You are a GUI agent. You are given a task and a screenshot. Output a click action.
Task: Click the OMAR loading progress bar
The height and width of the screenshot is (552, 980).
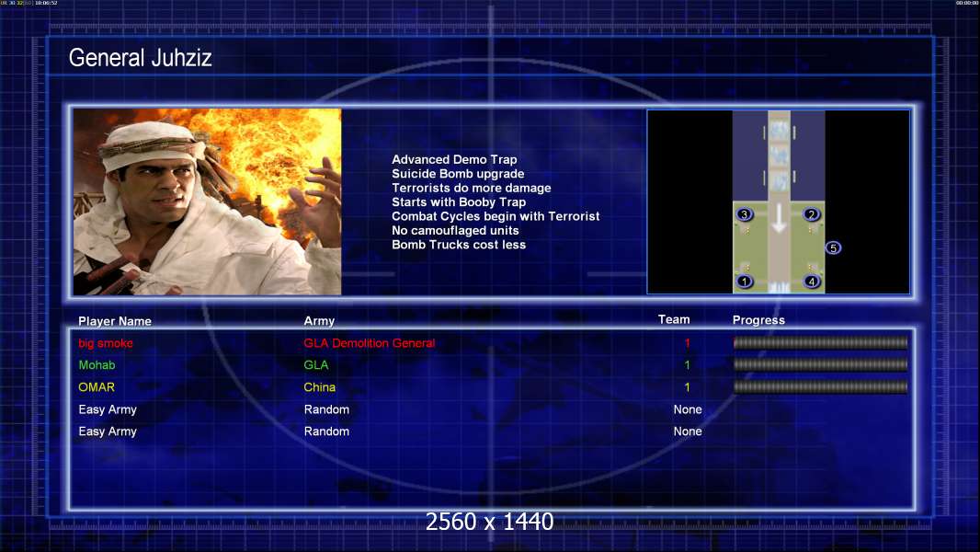tap(820, 387)
